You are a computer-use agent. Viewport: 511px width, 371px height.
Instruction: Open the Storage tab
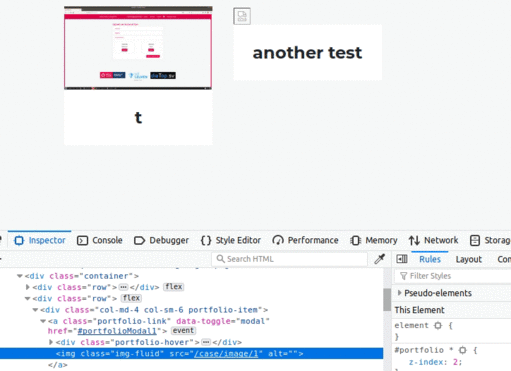[489, 240]
